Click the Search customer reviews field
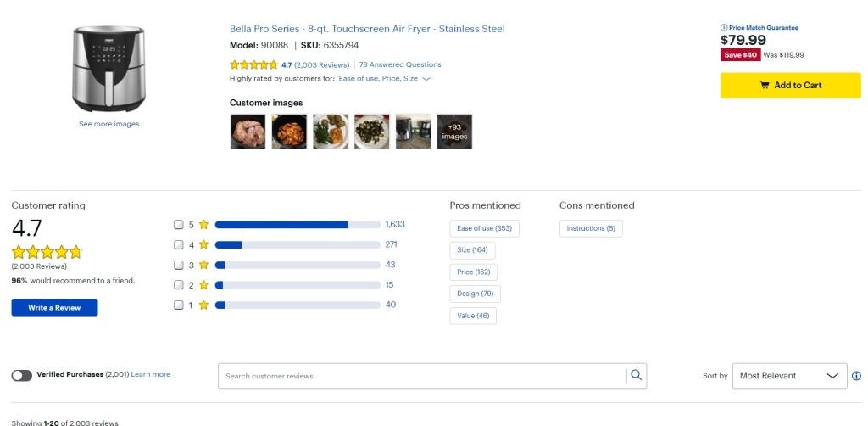Screen dimensions: 868x426 coord(422,376)
